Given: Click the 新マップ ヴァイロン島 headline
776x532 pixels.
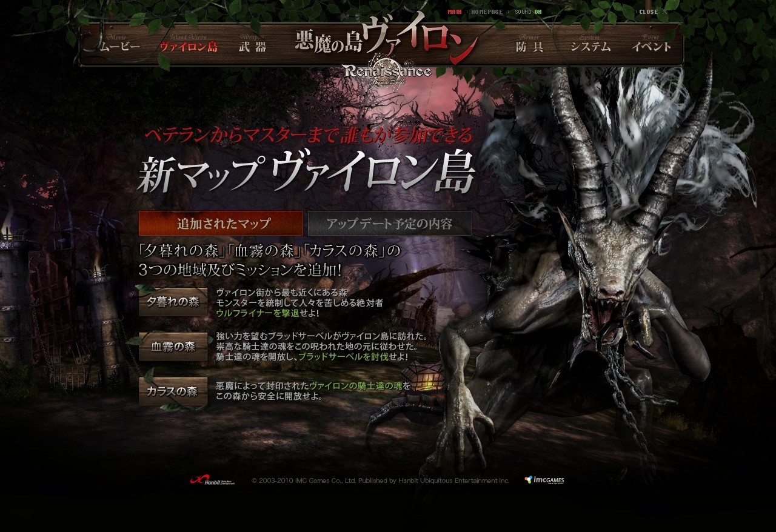Looking at the screenshot, I should [x=306, y=173].
